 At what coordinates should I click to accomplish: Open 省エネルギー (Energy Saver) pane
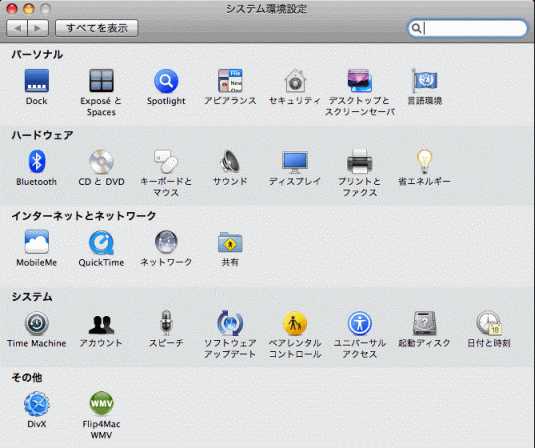coord(424,161)
